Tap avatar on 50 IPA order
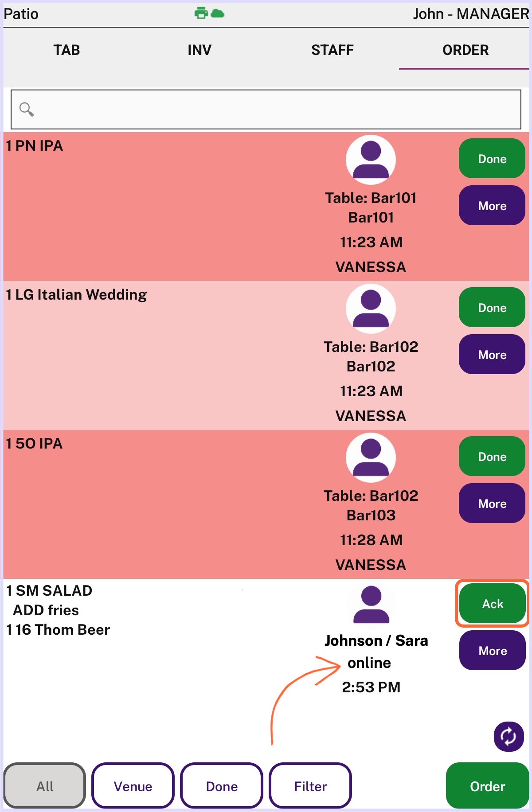 point(371,457)
